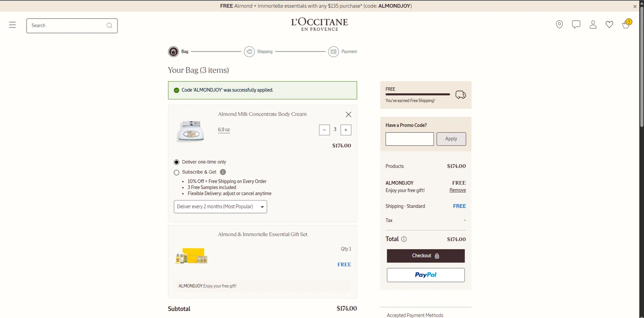Click the 6.9 oz size link
The height and width of the screenshot is (318, 644).
pyautogui.click(x=224, y=130)
